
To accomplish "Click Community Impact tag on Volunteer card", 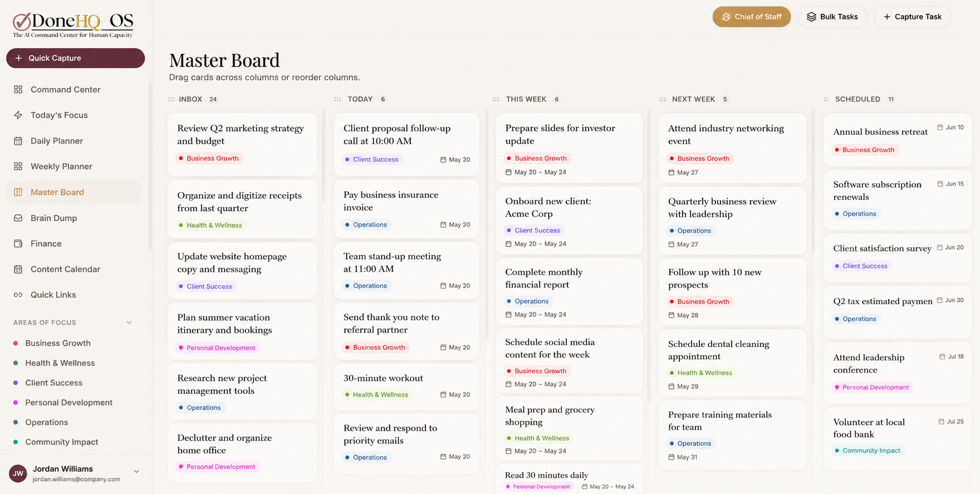I will pos(867,451).
